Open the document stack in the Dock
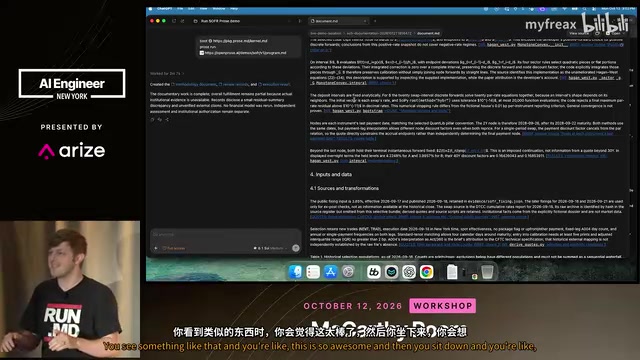This screenshot has height=360, width=640. point(452,272)
